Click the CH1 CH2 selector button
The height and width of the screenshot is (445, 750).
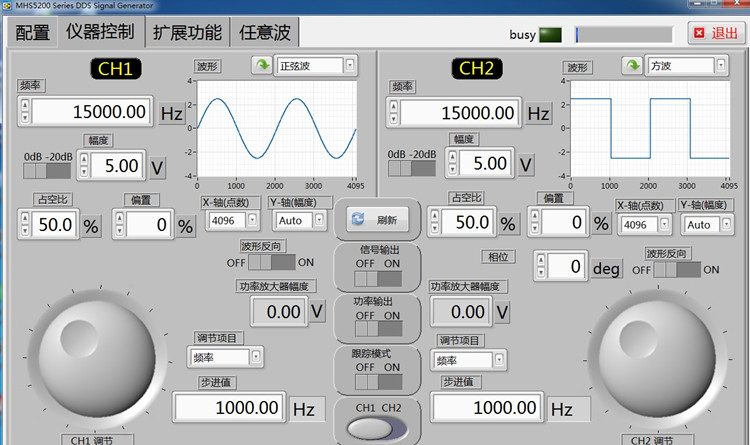377,427
